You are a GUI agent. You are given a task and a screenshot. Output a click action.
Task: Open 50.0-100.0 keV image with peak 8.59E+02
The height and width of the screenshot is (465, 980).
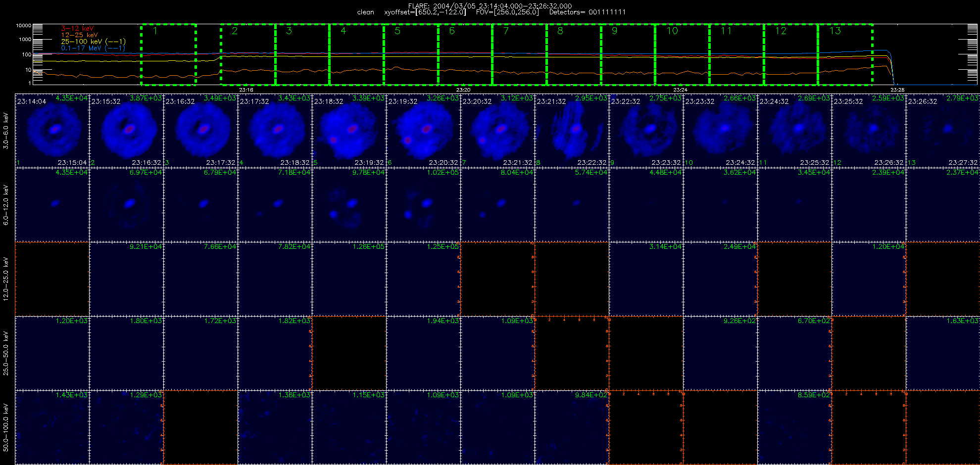click(x=795, y=427)
